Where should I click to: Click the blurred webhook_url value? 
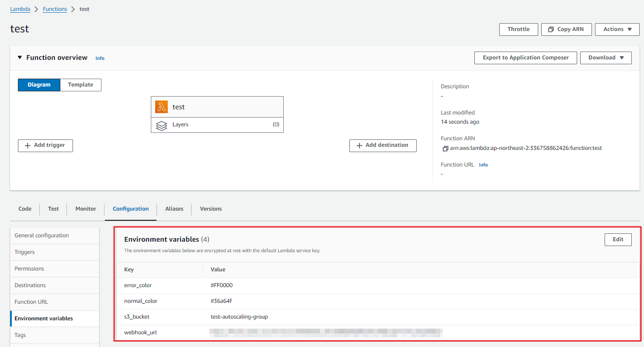pos(327,333)
